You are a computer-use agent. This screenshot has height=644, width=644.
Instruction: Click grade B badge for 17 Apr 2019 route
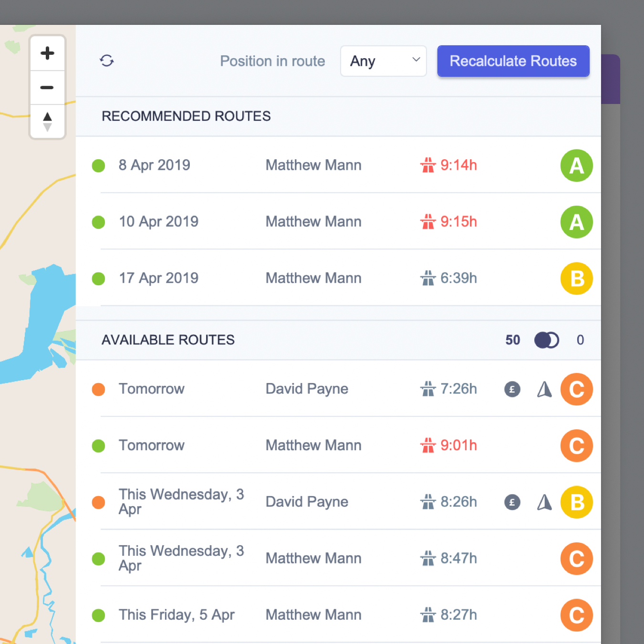pos(576,279)
